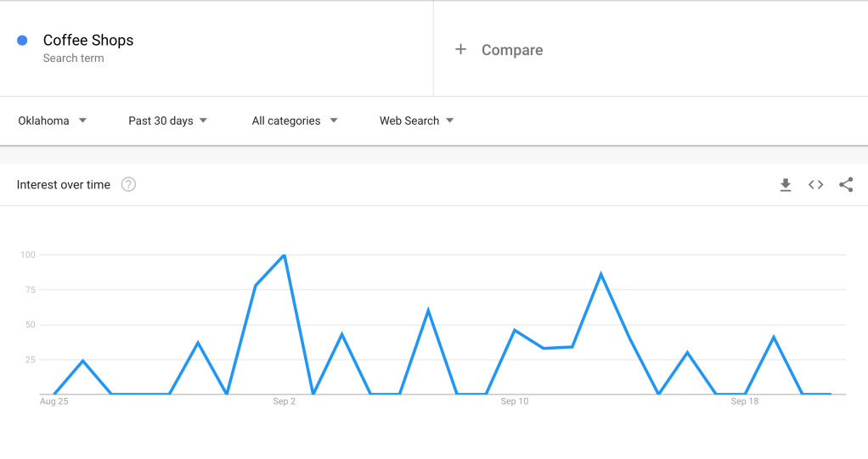Expand the Past 30 days time range
This screenshot has height=459, width=868.
(x=167, y=120)
